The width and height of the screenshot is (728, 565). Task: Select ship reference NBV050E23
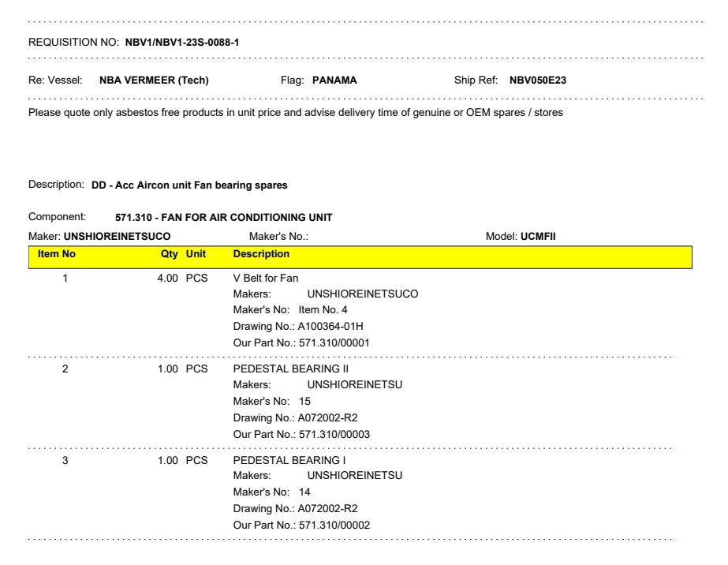pyautogui.click(x=538, y=80)
